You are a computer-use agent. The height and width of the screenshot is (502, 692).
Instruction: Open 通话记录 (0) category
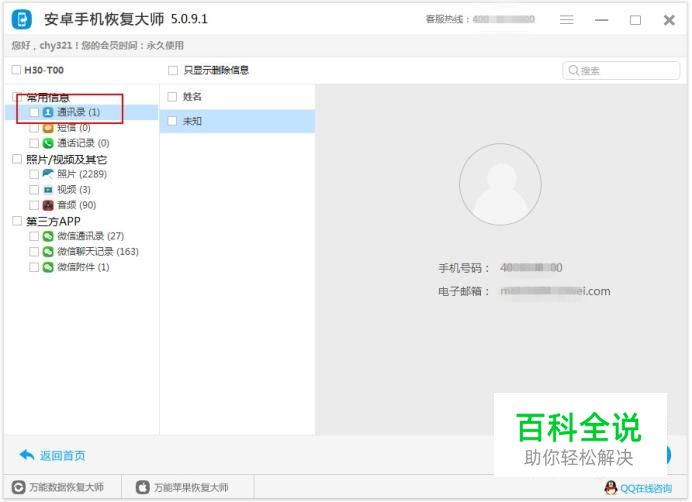click(83, 143)
